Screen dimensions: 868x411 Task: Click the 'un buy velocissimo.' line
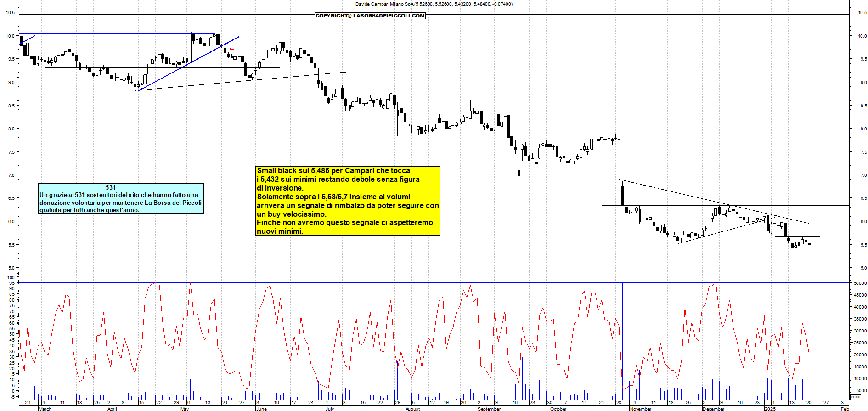(292, 214)
